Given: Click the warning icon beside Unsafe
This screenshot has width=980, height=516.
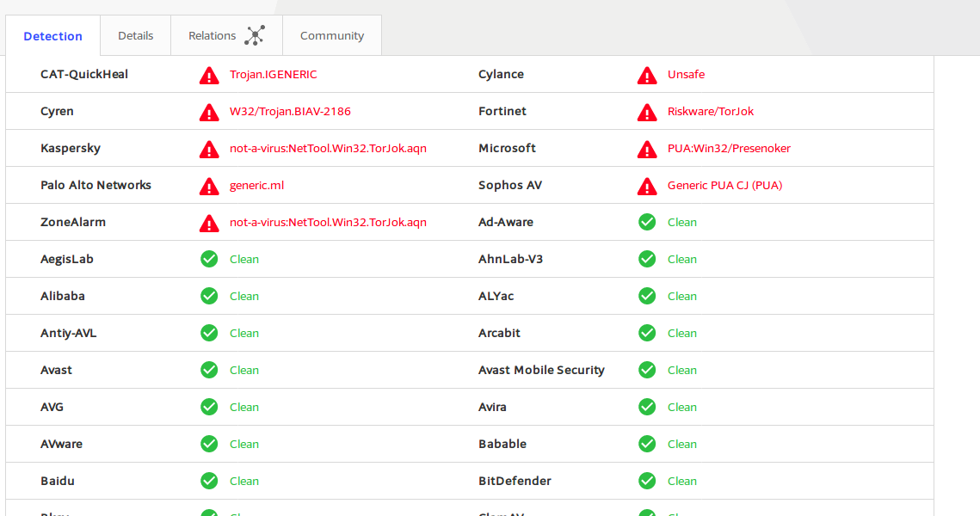Looking at the screenshot, I should pyautogui.click(x=647, y=76).
